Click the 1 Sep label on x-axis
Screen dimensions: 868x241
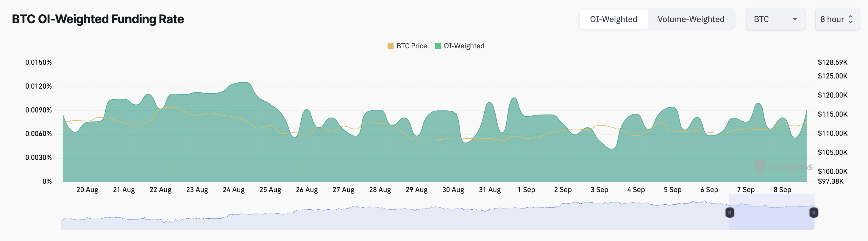[526, 190]
